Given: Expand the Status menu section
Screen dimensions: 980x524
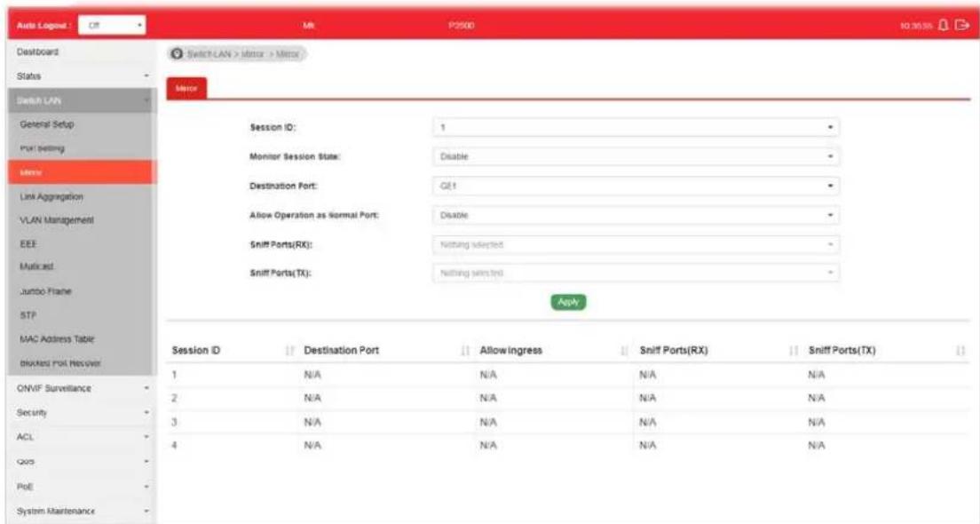Looking at the screenshot, I should (x=82, y=76).
